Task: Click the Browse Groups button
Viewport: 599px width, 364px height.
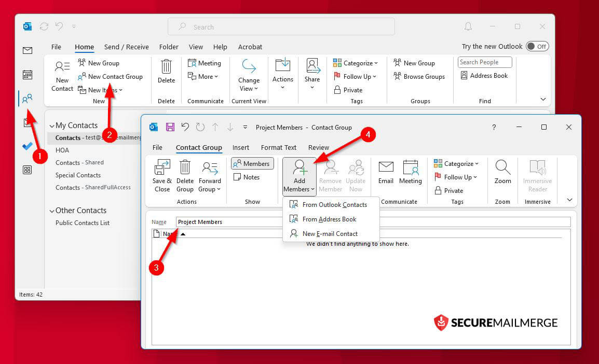Action: pyautogui.click(x=419, y=76)
